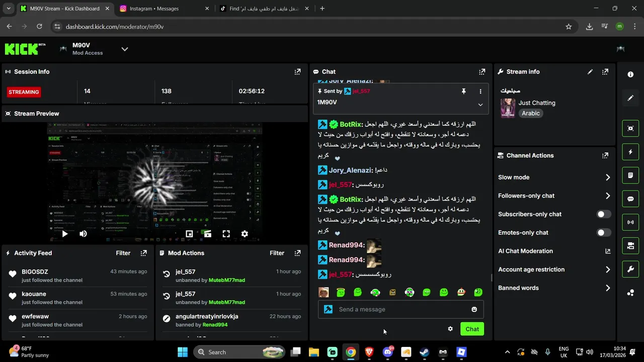Mute the stream preview volume

point(83,234)
